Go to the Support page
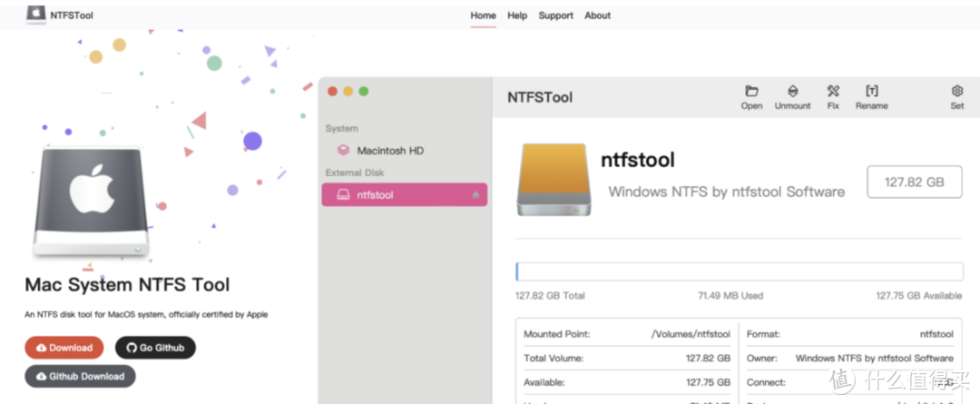Screen dimensions: 980x404 click(555, 15)
